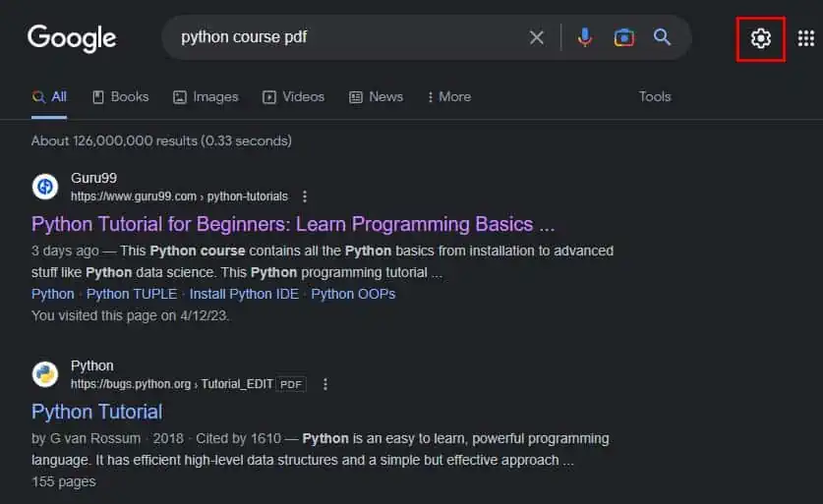
Task: Clear the search query with X
Action: click(537, 37)
